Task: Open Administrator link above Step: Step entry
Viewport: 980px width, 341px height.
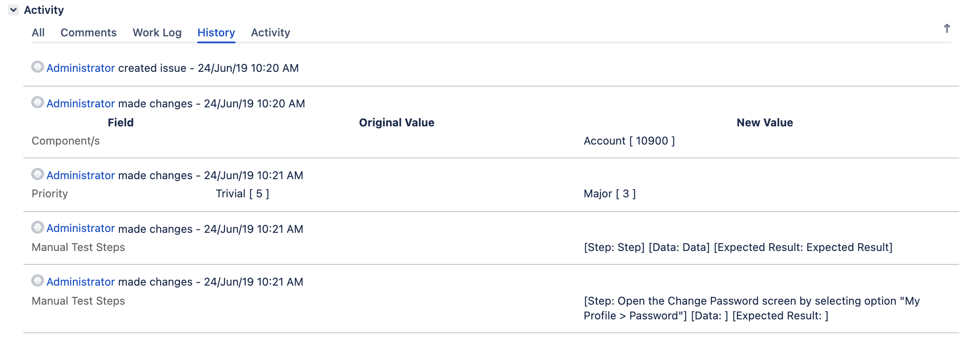Action: (81, 228)
